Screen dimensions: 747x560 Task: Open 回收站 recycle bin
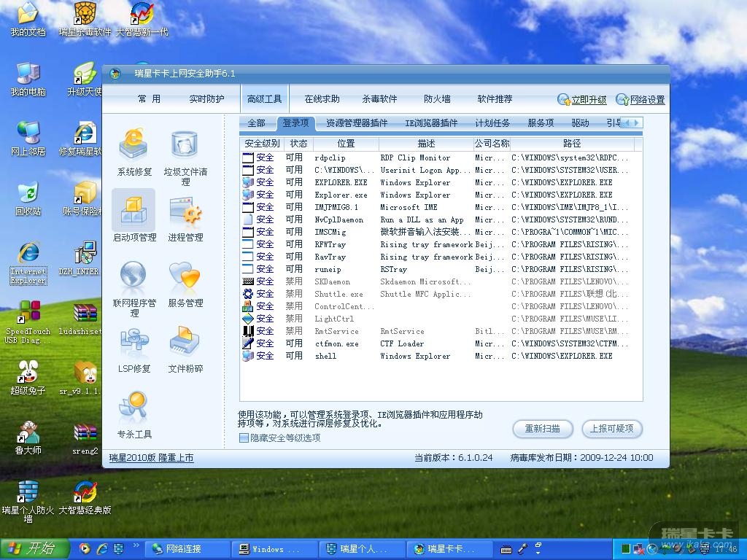[28, 199]
